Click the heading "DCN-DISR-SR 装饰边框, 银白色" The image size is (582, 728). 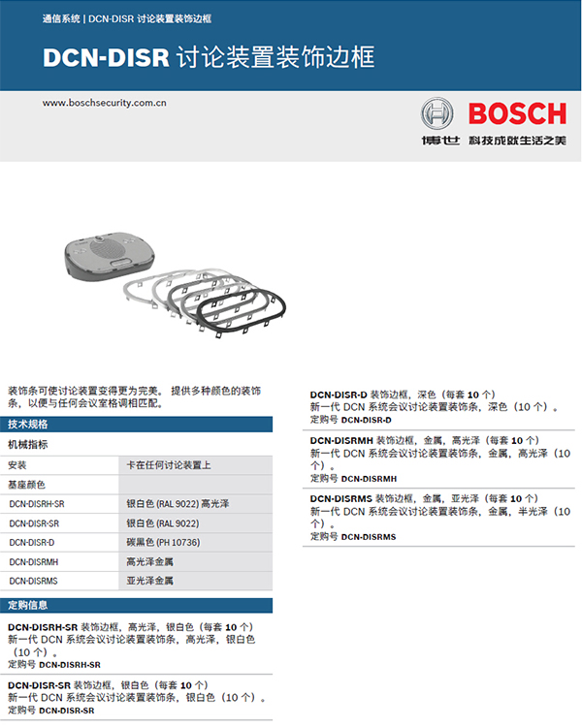click(108, 685)
